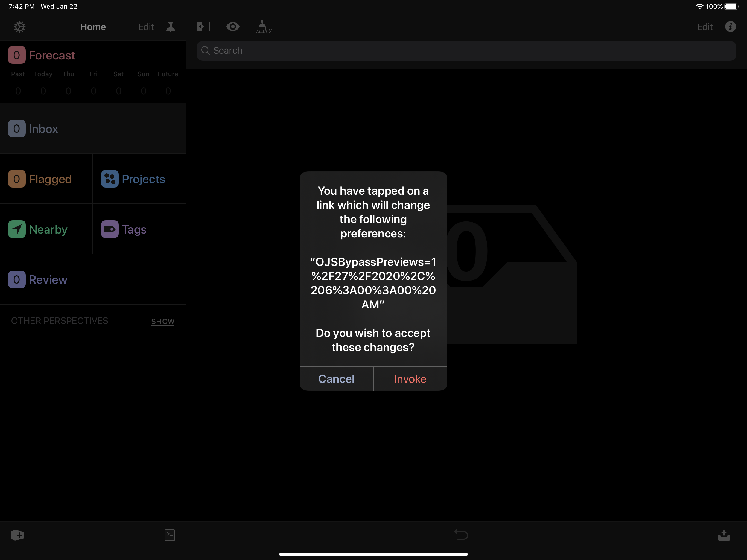The image size is (747, 560).
Task: Tap the 7:42 PM clock
Action: point(22,6)
